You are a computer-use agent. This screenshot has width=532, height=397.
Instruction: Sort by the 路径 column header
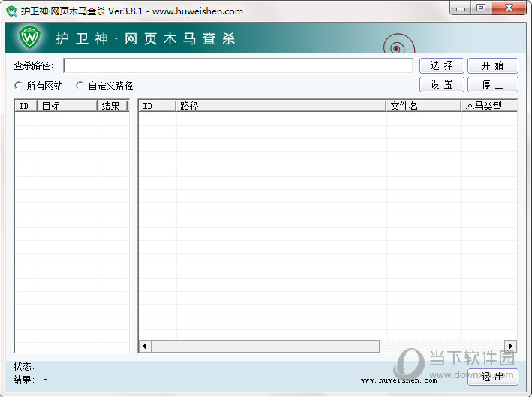pyautogui.click(x=281, y=106)
